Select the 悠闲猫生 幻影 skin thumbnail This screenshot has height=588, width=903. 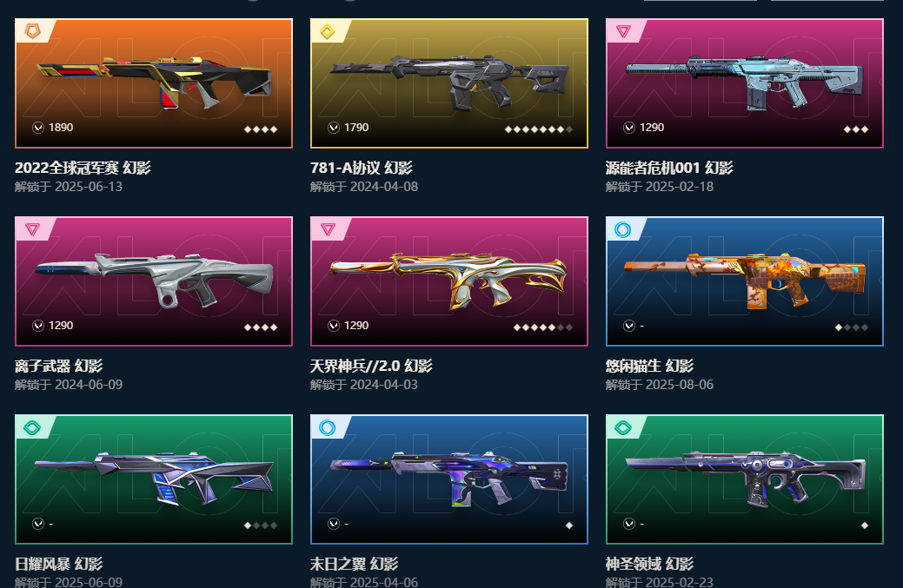click(745, 281)
